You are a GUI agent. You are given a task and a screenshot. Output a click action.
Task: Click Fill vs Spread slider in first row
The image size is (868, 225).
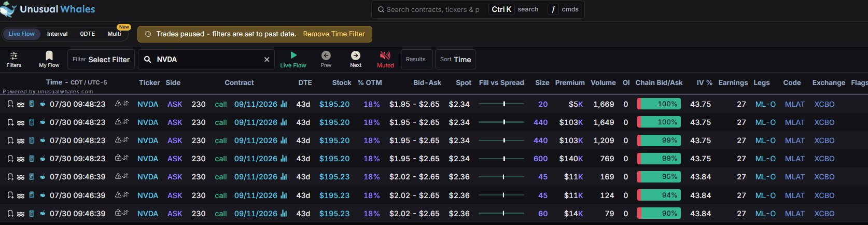pyautogui.click(x=501, y=104)
